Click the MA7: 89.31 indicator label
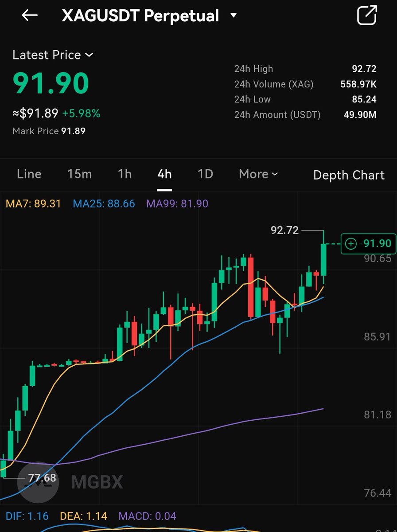The width and height of the screenshot is (397, 532). (33, 204)
